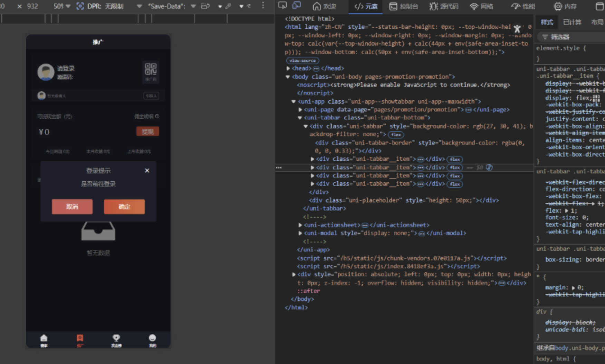This screenshot has height=364, width=605.
Task: Expand the uni-actionsheet element node
Action: (300, 225)
